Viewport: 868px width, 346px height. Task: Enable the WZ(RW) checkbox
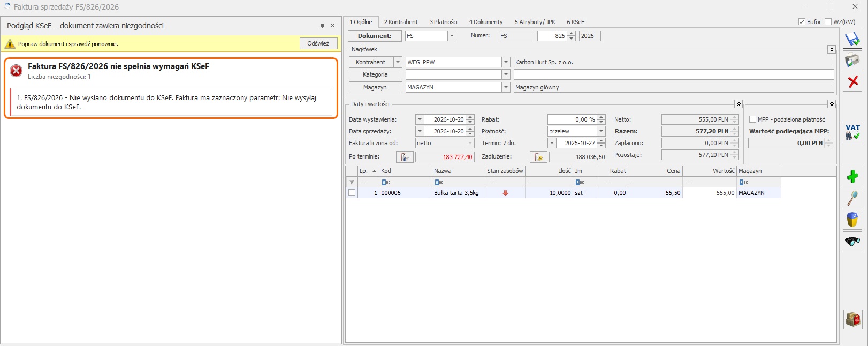[x=828, y=22]
